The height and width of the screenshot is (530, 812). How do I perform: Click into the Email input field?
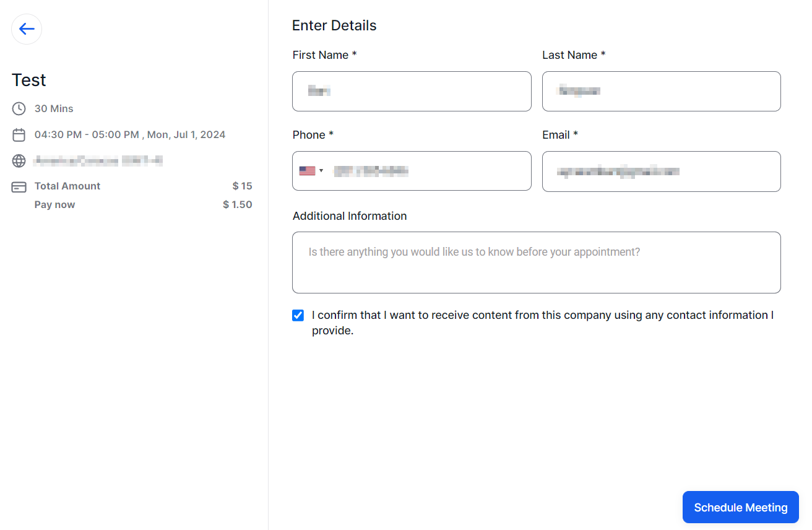pyautogui.click(x=662, y=171)
